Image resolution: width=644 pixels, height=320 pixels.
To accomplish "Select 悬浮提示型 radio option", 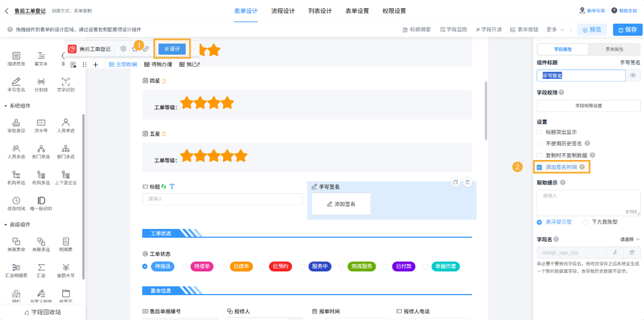I will (539, 222).
